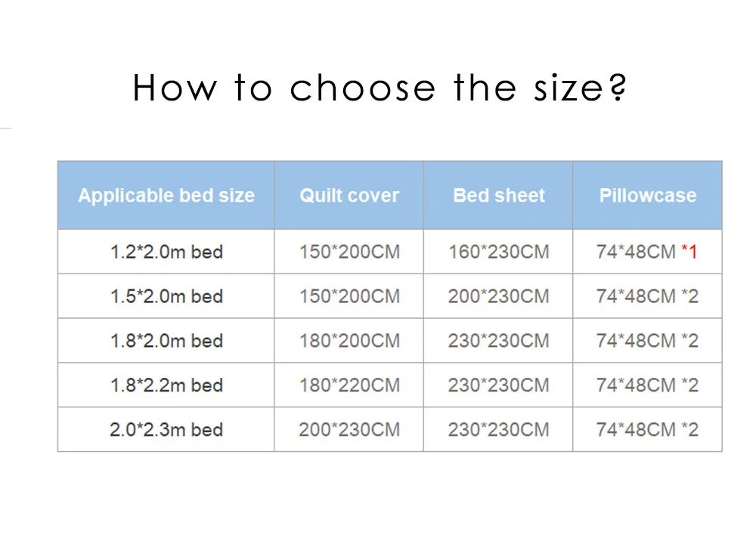Select the '180*200CM' quilt cover cell
The width and height of the screenshot is (756, 538).
pyautogui.click(x=349, y=341)
